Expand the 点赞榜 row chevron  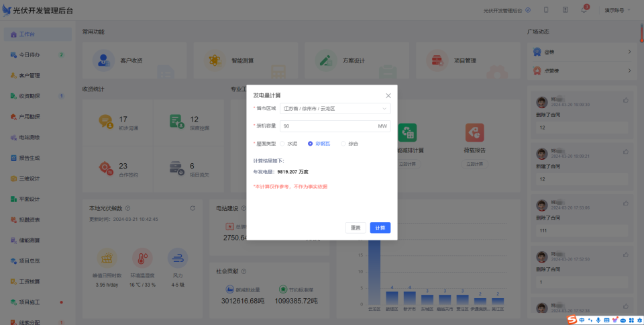click(630, 71)
